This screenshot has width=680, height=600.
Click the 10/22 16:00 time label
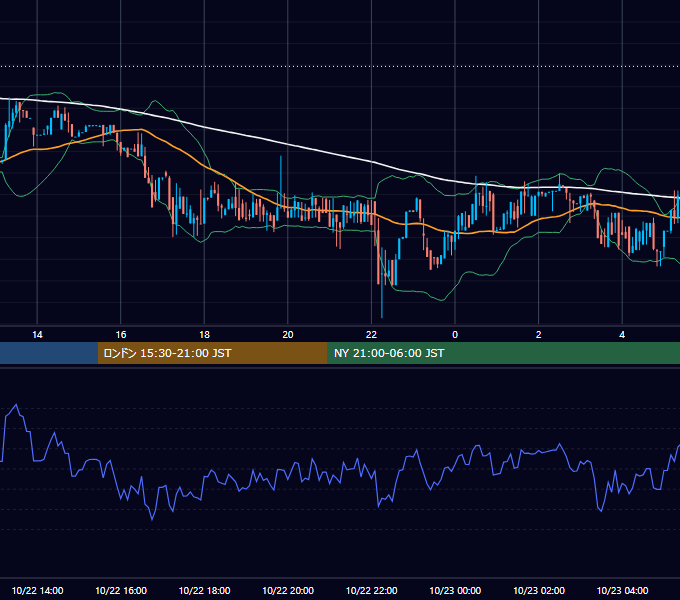121,590
